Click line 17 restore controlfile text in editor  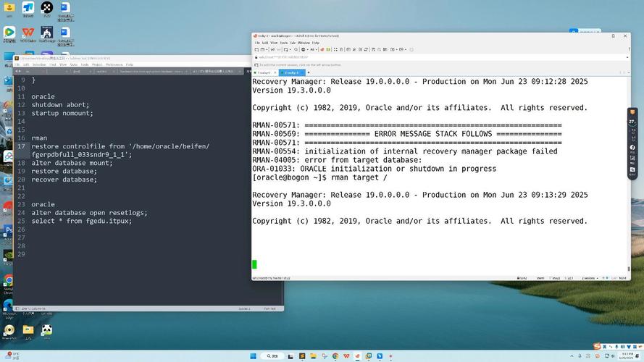120,150
